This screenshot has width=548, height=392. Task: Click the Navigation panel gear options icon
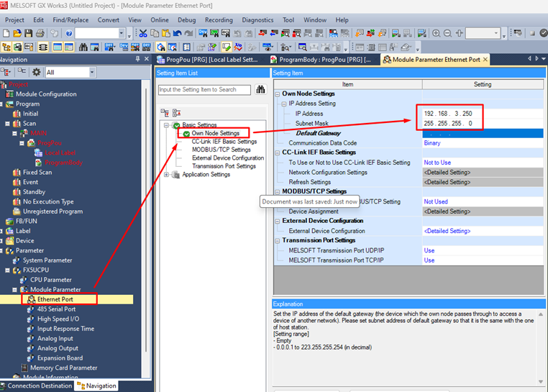point(37,73)
